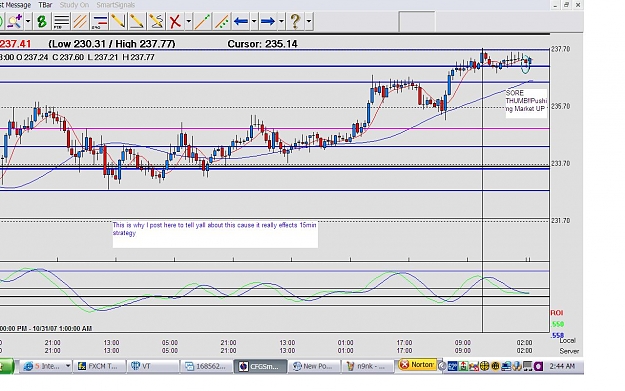Screen dimensions: 625x391
Task: Switch to FXCM taskbar window
Action: click(100, 366)
